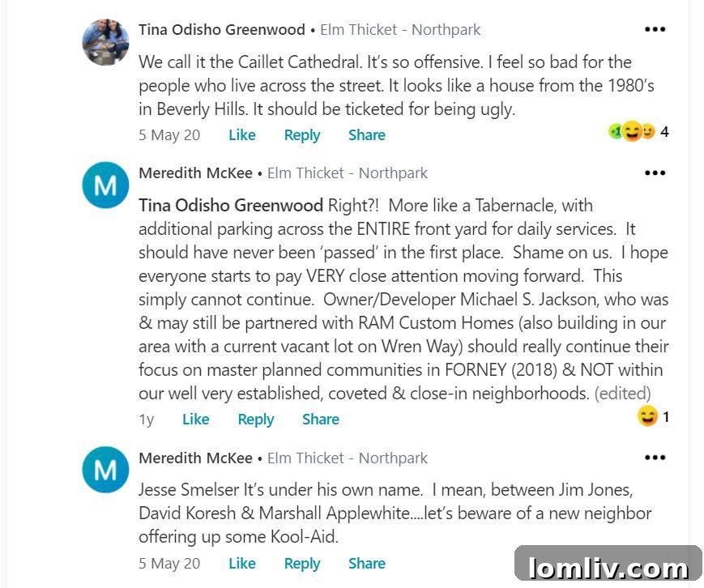This screenshot has height=588, width=704.
Task: View reactions on Tina's comment
Action: click(x=638, y=131)
